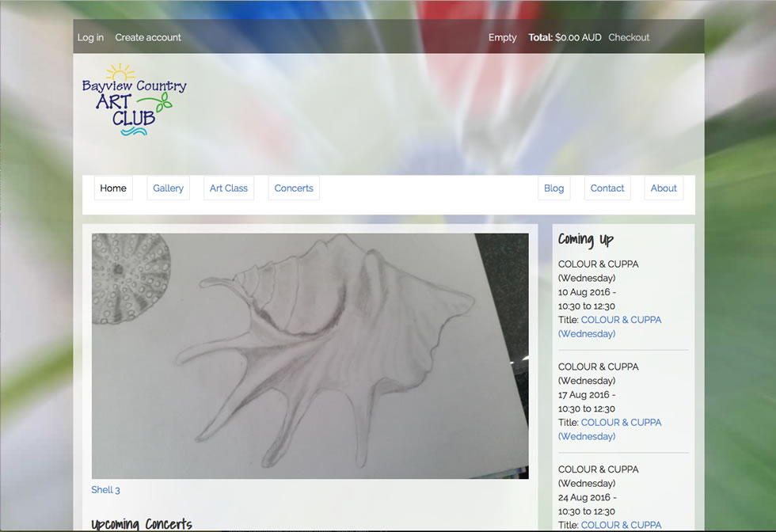Click the Empty cart status text
Screen dimensions: 776x532
tap(502, 37)
